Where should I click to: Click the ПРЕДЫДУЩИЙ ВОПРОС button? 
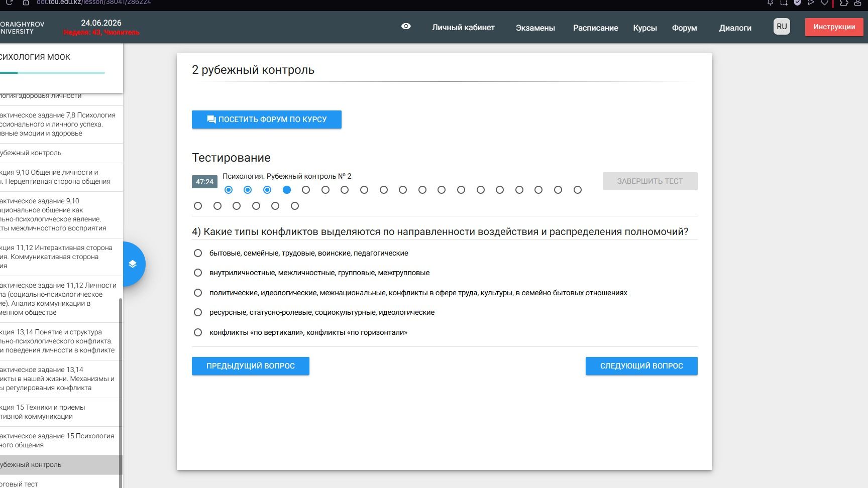pyautogui.click(x=251, y=366)
